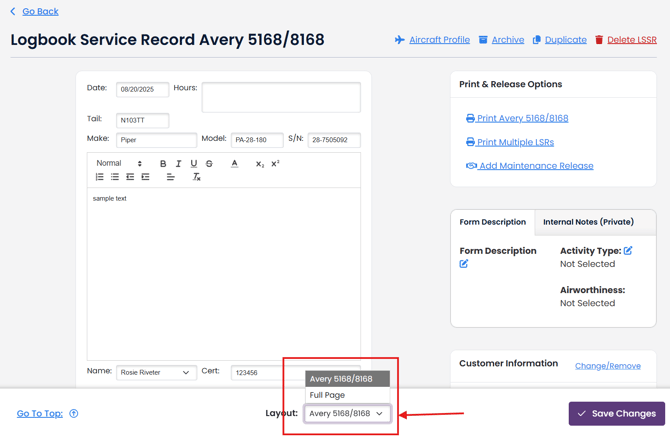Click the back chevron beside Go Back
This screenshot has height=437, width=670.
[13, 12]
